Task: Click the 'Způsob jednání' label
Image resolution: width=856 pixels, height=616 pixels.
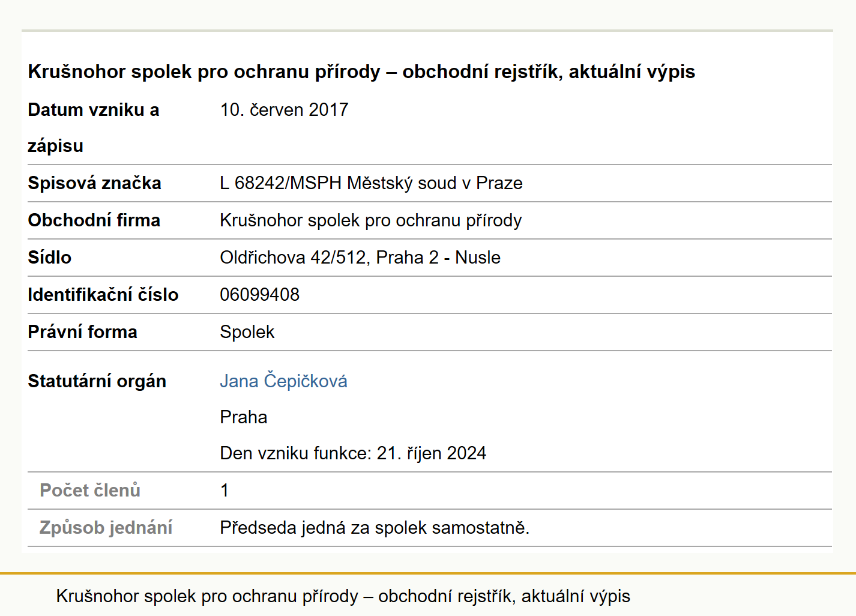Action: (x=106, y=528)
